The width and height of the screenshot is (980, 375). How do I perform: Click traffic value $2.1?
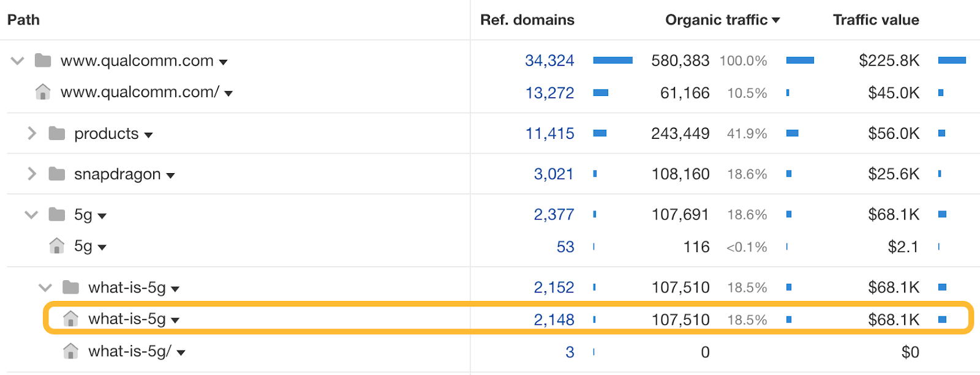pos(903,247)
